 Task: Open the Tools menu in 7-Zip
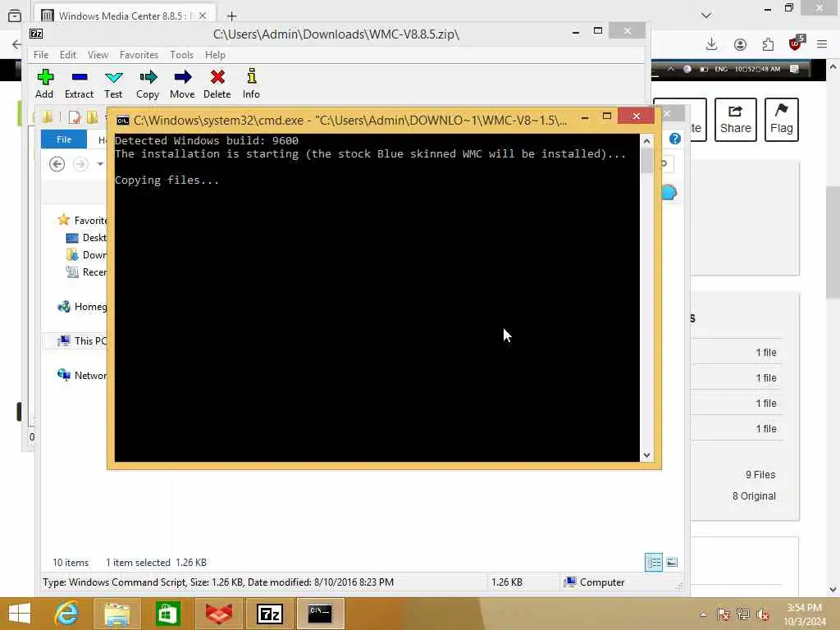[x=181, y=55]
